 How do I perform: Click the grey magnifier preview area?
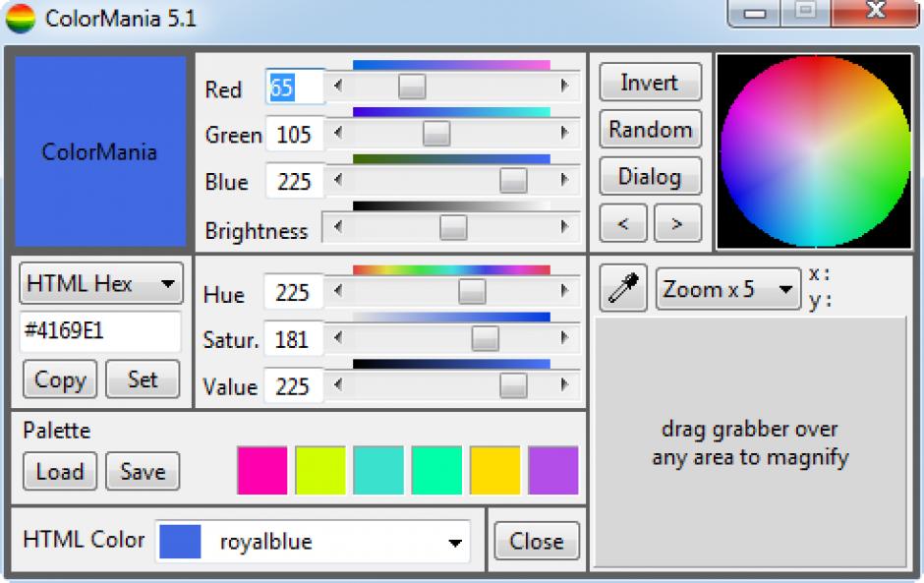tap(750, 442)
